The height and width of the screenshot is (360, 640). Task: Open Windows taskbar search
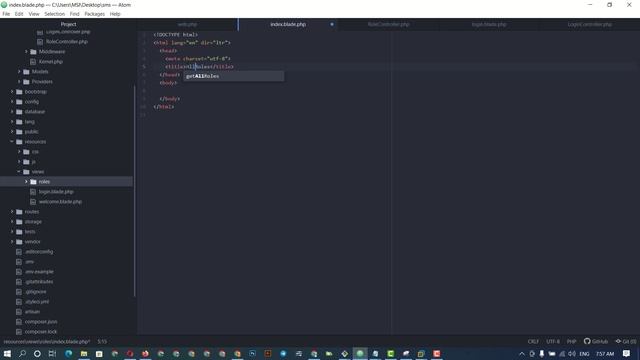(22, 353)
